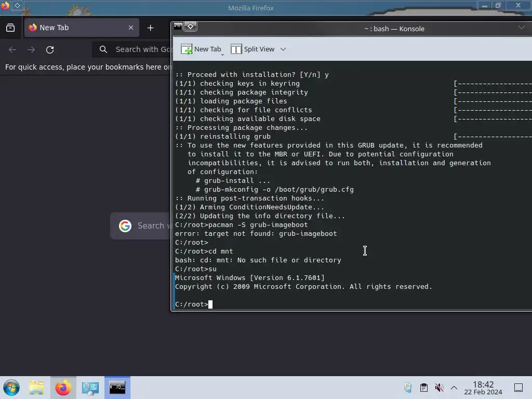Open the clipboard tray icon

(x=424, y=388)
